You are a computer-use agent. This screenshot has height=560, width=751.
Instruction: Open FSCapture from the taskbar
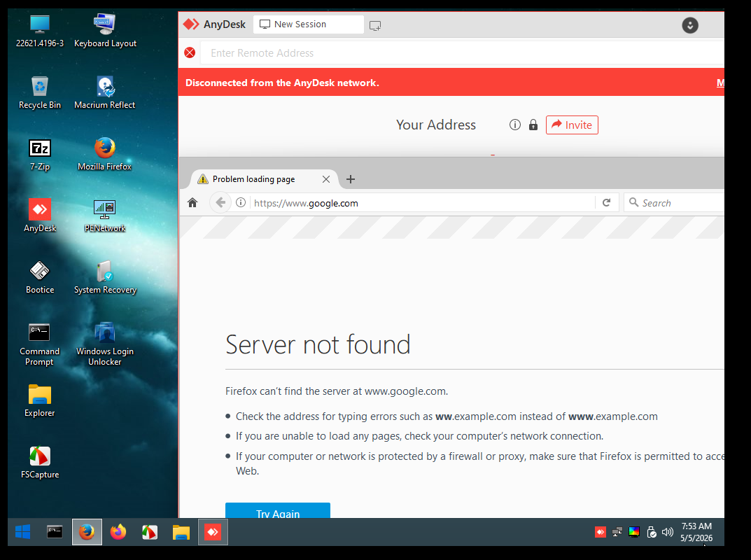coord(150,532)
